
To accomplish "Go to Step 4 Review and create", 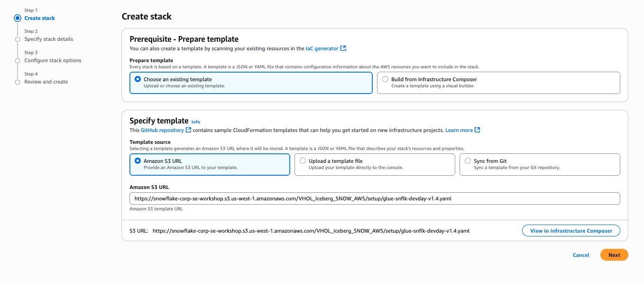I will pos(46,82).
